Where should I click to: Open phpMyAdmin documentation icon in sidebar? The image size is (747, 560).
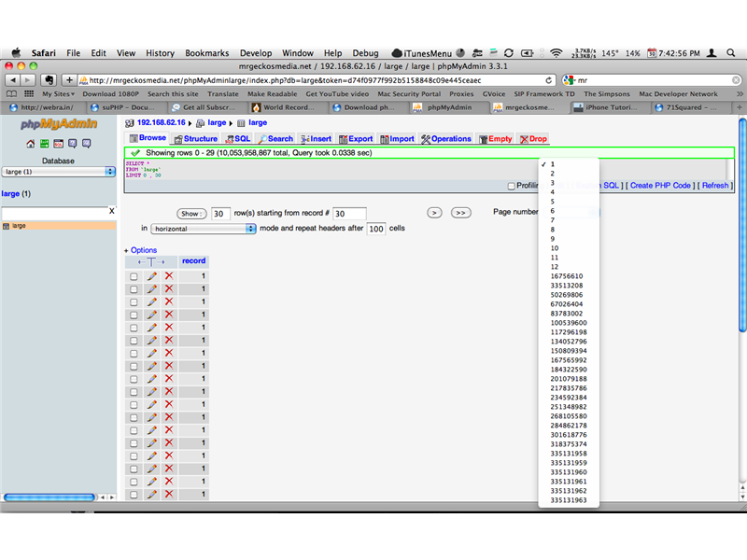[x=72, y=143]
